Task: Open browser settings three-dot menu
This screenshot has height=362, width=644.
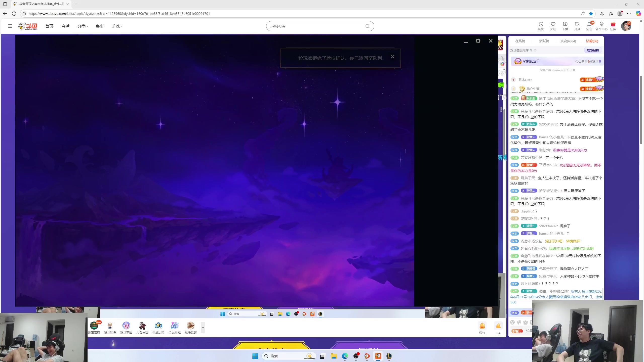Action: 629,14
